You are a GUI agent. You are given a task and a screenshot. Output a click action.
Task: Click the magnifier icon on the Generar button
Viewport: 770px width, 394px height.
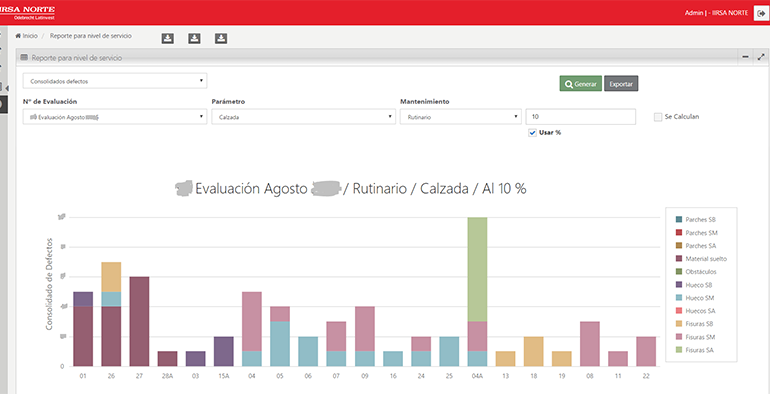(569, 84)
